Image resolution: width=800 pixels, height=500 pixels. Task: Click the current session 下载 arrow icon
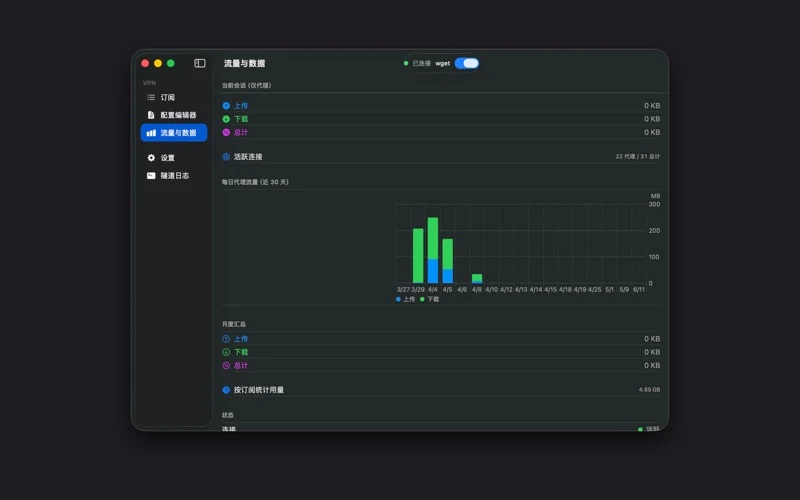coord(226,119)
